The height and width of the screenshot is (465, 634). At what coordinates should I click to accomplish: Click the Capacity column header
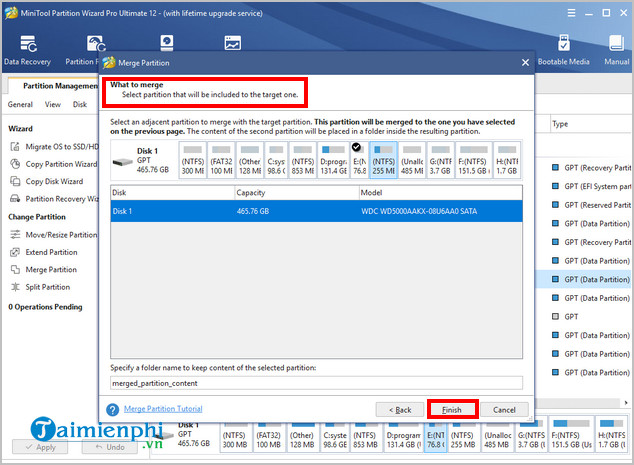click(x=297, y=192)
